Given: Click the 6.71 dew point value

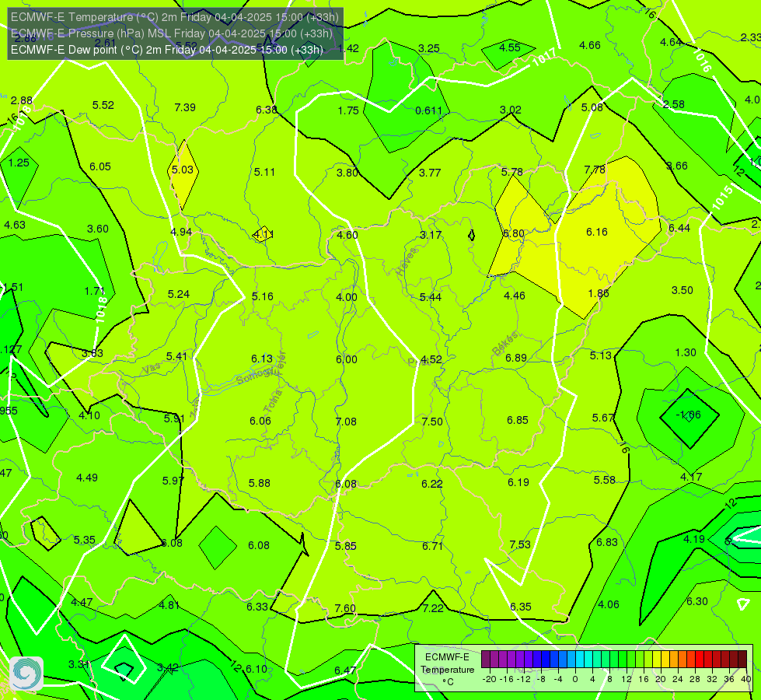Looking at the screenshot, I should click(x=432, y=547).
